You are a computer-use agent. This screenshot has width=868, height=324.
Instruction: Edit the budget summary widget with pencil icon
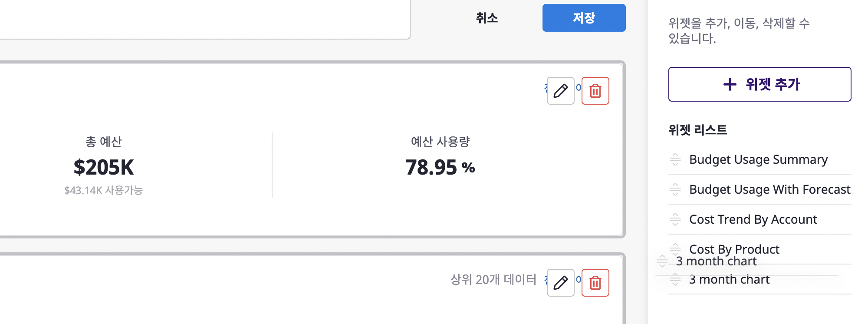560,91
